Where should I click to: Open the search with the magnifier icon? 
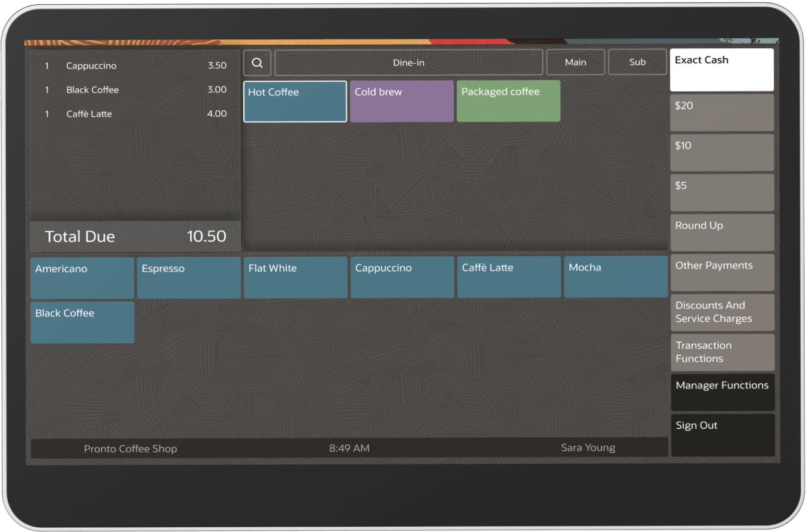(257, 62)
